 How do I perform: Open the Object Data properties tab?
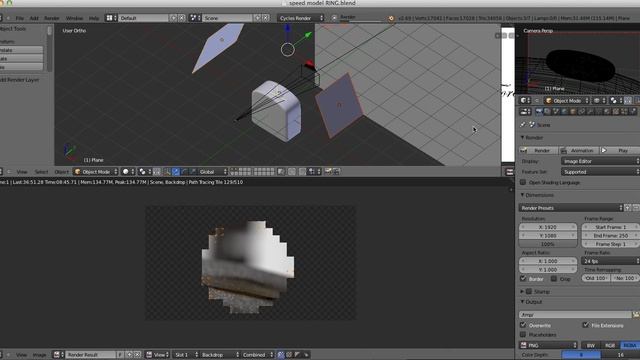pyautogui.click(x=599, y=111)
